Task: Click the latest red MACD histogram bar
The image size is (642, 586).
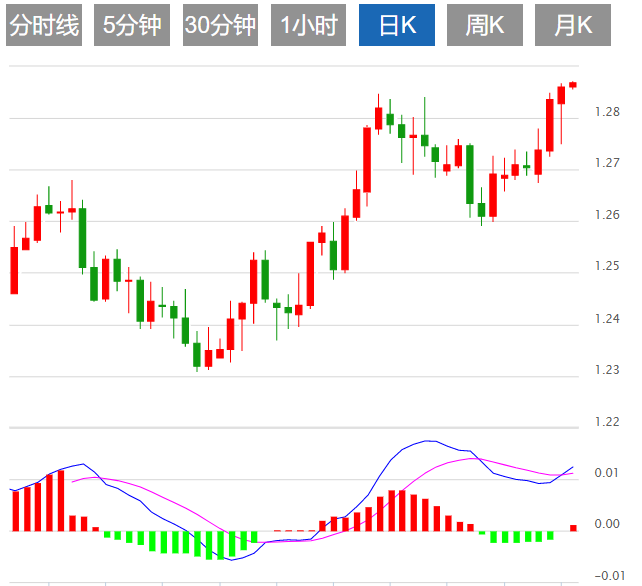Action: pyautogui.click(x=573, y=528)
